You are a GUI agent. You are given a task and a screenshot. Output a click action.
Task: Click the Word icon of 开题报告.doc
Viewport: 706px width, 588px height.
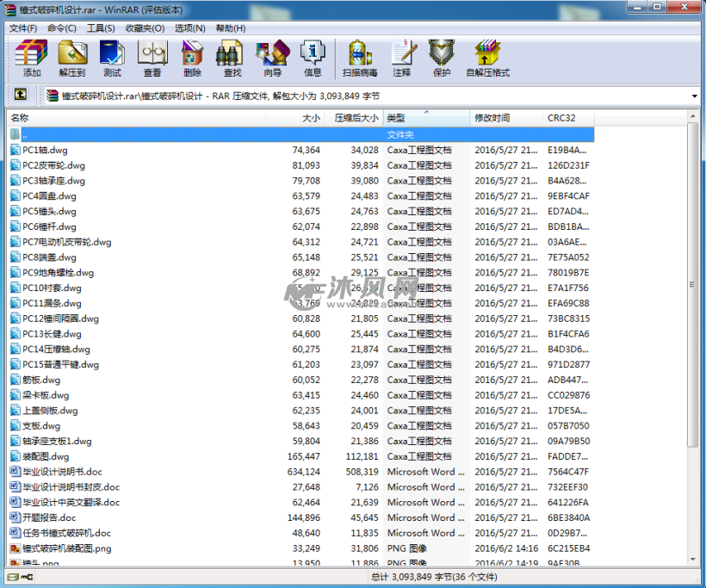[15, 517]
